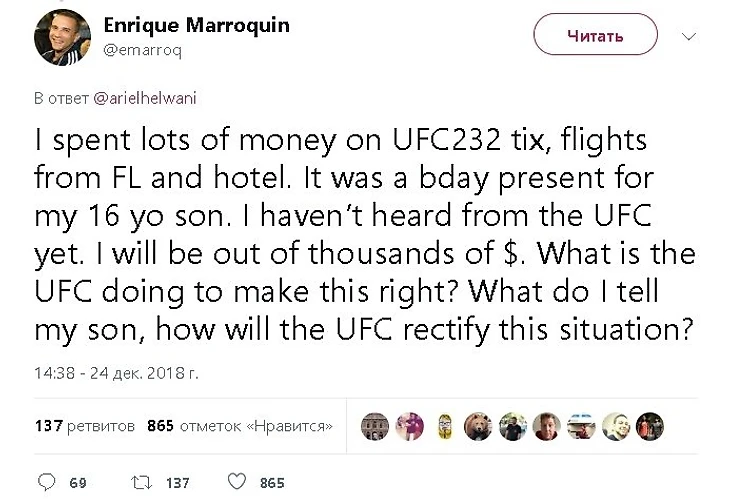Screen dimensions: 730x499
Task: Click the Enrique Marroquin display name
Action: (x=196, y=25)
